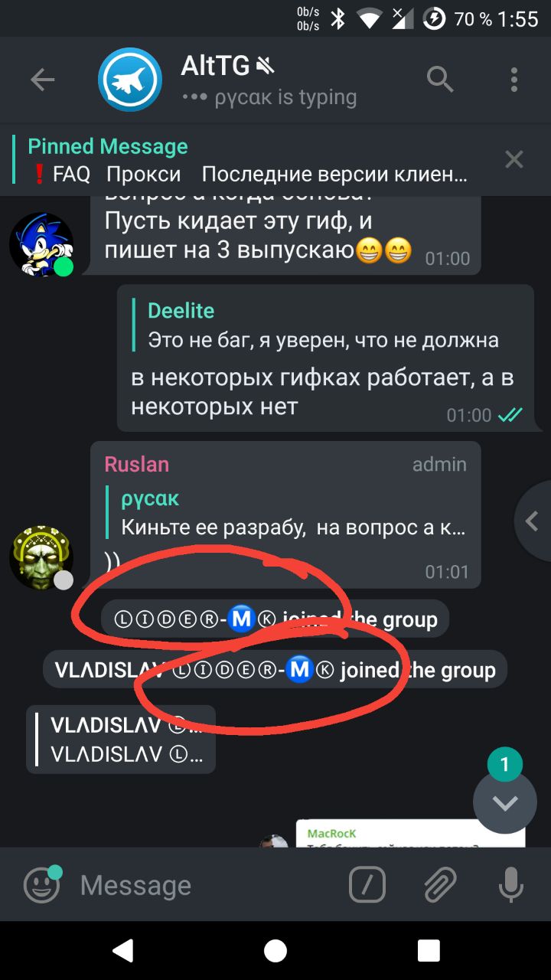Open the Sonic avatar profile
Viewport: 551px width, 980px height.
point(41,244)
